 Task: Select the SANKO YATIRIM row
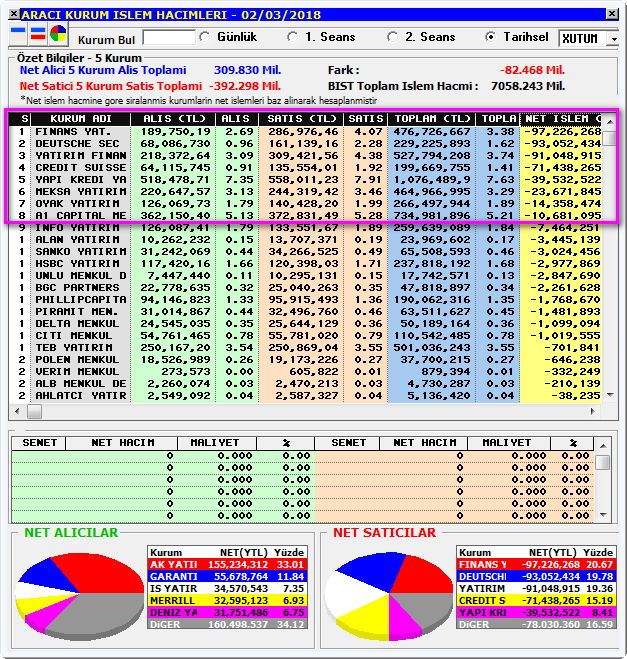click(x=306, y=252)
